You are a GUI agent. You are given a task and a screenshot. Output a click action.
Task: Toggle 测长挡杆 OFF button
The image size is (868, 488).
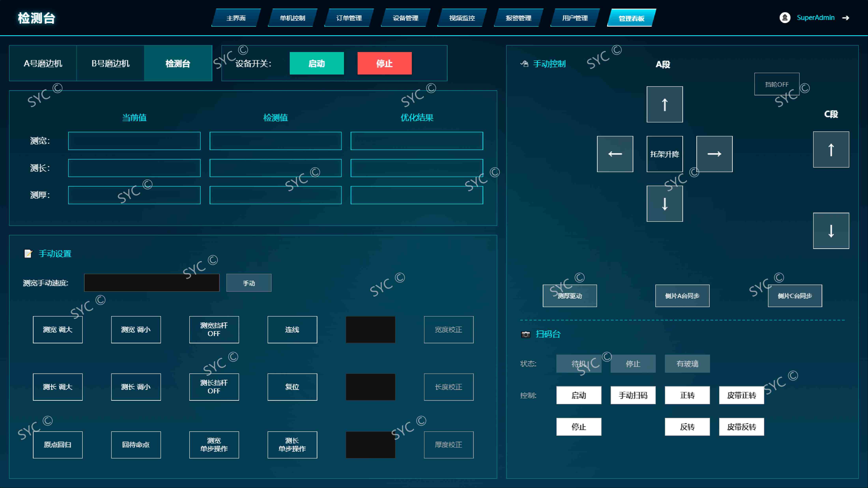[x=214, y=387]
